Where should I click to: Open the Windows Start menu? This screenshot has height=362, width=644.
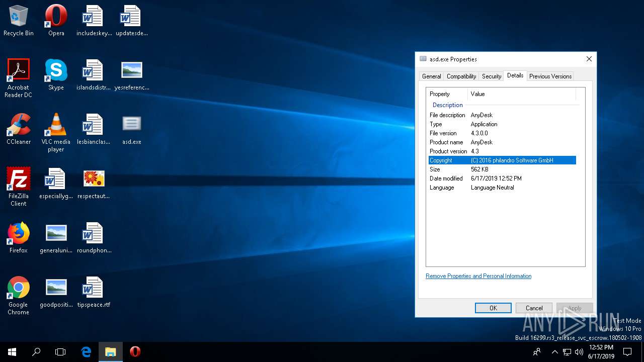[12, 352]
